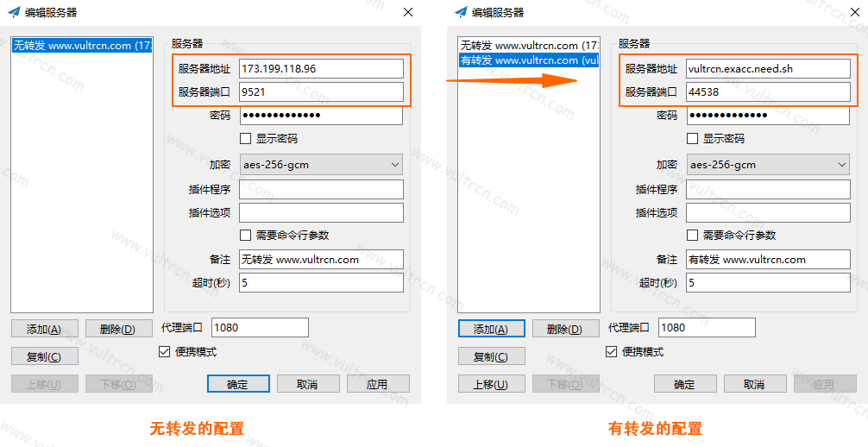Toggle 显示密码 checkbox in left window
This screenshot has width=868, height=447.
[x=246, y=138]
